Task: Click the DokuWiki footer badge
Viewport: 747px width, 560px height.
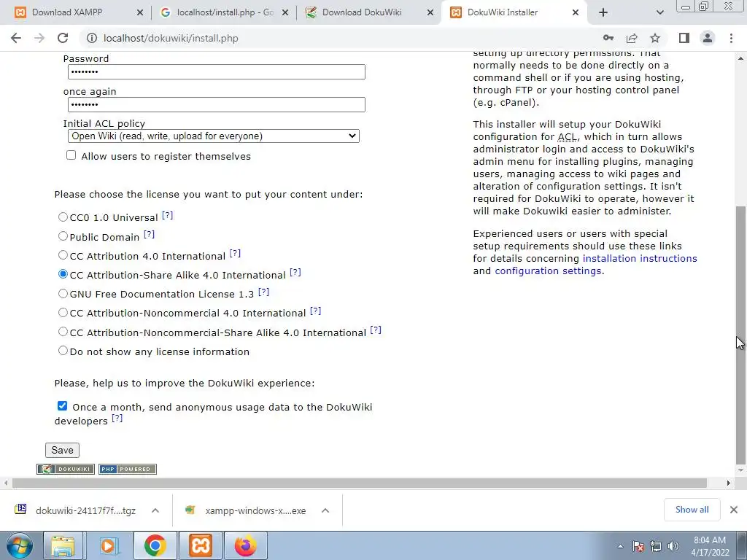Action: [66, 469]
